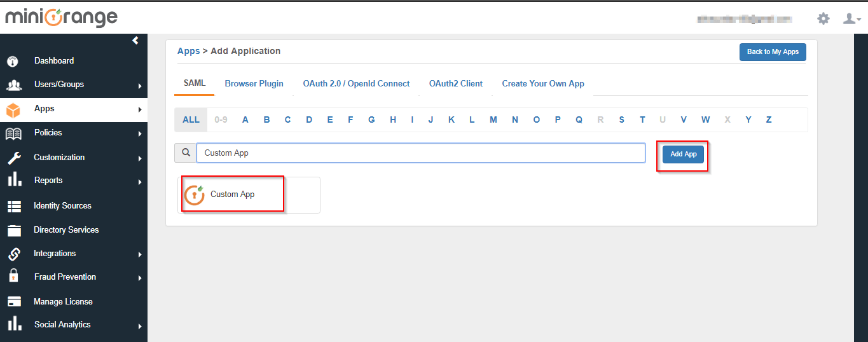The height and width of the screenshot is (342, 868).
Task: Open the OAuth 2.0 / OpenId Connect tab
Action: tap(356, 83)
